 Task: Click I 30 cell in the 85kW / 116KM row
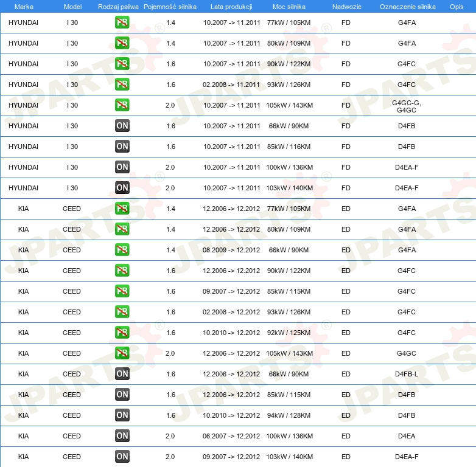72,147
